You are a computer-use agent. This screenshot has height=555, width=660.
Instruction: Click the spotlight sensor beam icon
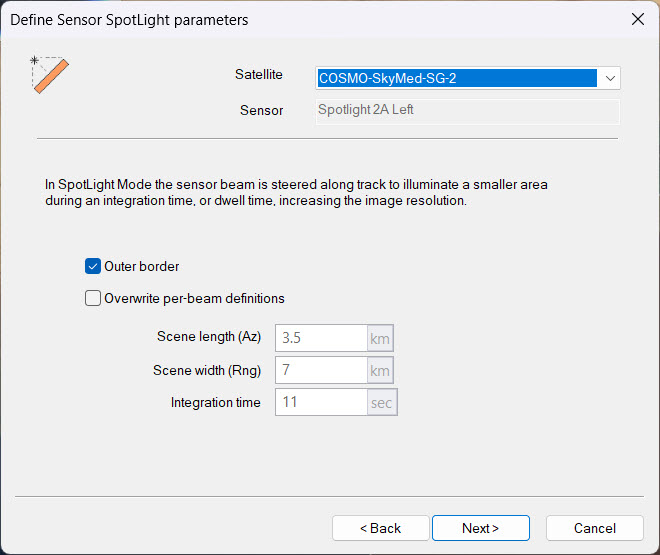(x=49, y=75)
